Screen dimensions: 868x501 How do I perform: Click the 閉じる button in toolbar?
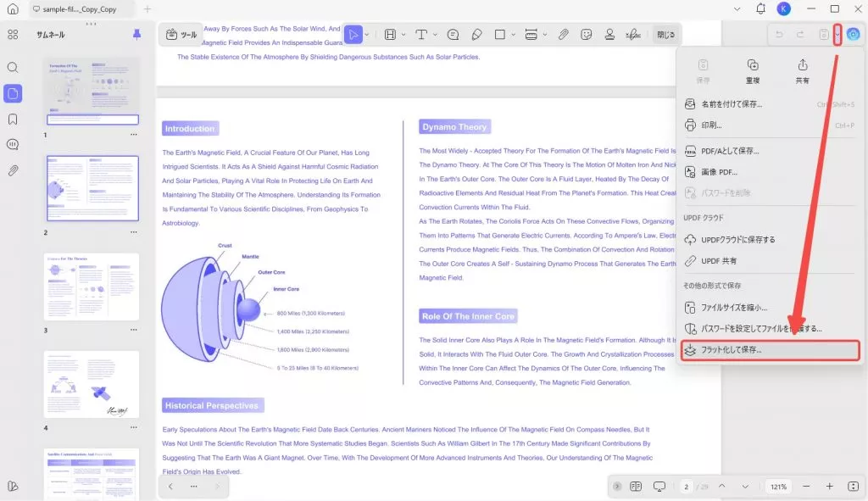pyautogui.click(x=665, y=34)
